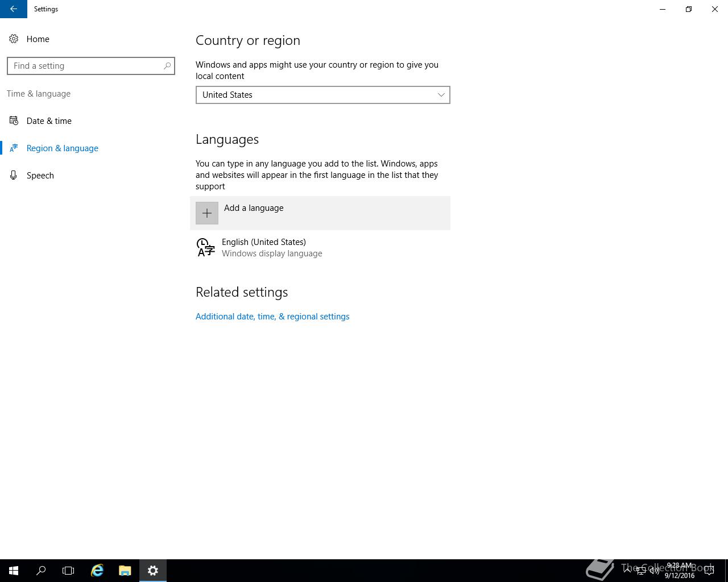Restore down the Settings window
The width and height of the screenshot is (728, 582).
689,9
